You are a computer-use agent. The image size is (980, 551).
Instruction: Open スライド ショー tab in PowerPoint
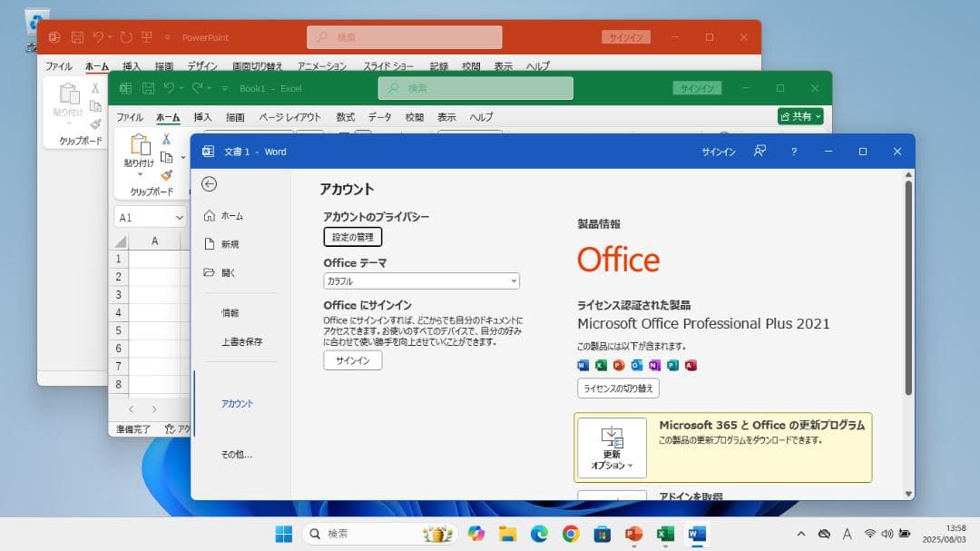click(388, 65)
